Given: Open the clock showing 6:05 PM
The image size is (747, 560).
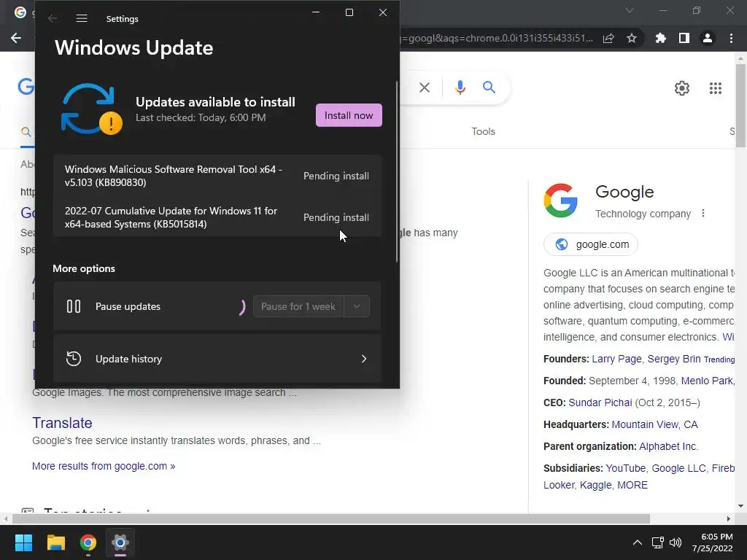Looking at the screenshot, I should pyautogui.click(x=712, y=542).
